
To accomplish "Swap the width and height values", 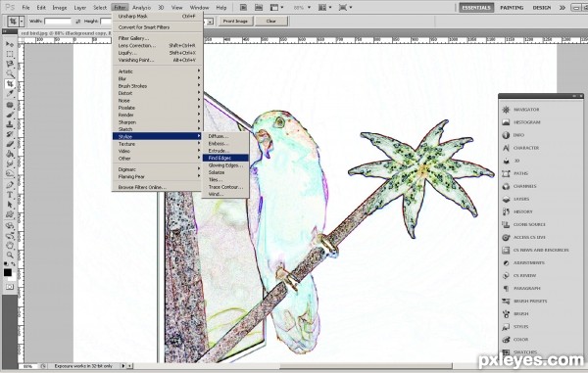I will point(78,22).
